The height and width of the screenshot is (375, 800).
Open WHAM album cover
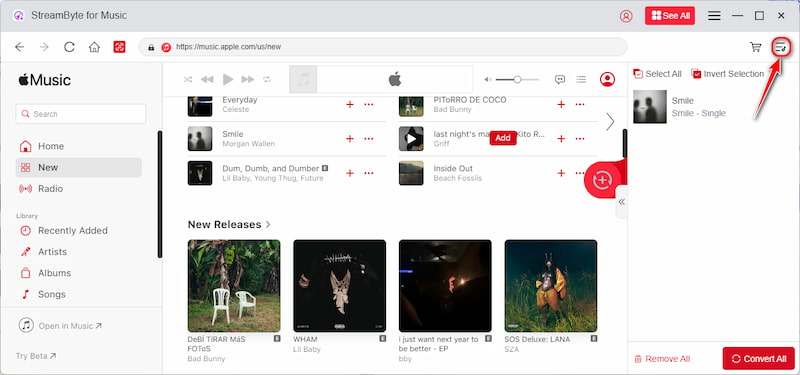(340, 286)
